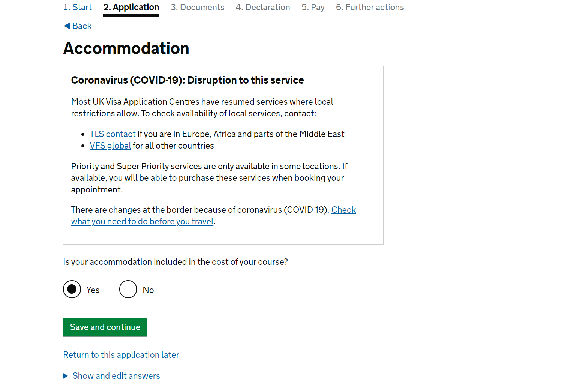This screenshot has width=576, height=392.
Task: Open the VFS global link
Action: click(110, 146)
